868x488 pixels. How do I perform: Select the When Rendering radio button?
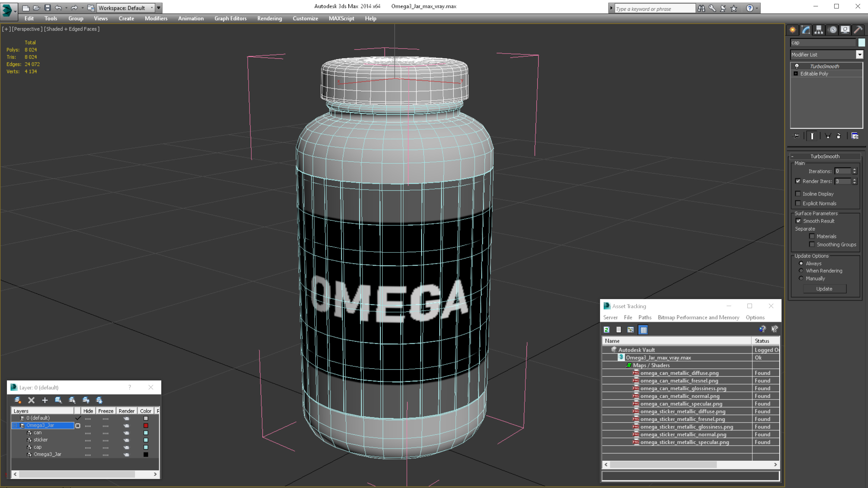pos(801,271)
